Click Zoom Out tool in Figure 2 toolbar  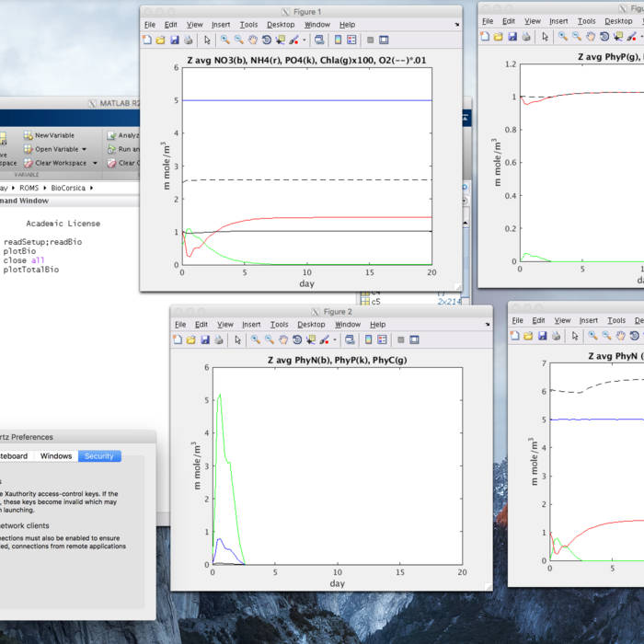pyautogui.click(x=269, y=339)
